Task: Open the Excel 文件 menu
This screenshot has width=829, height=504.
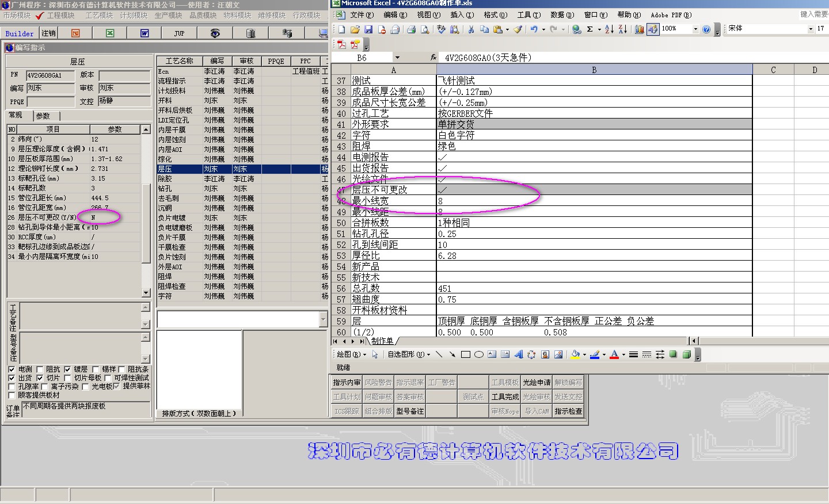Action: [x=362, y=15]
